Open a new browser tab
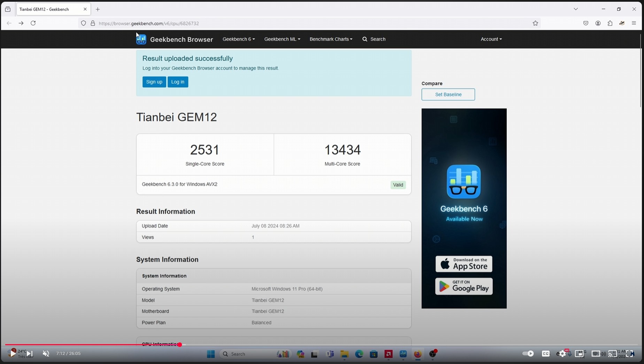This screenshot has height=364, width=644. (98, 9)
